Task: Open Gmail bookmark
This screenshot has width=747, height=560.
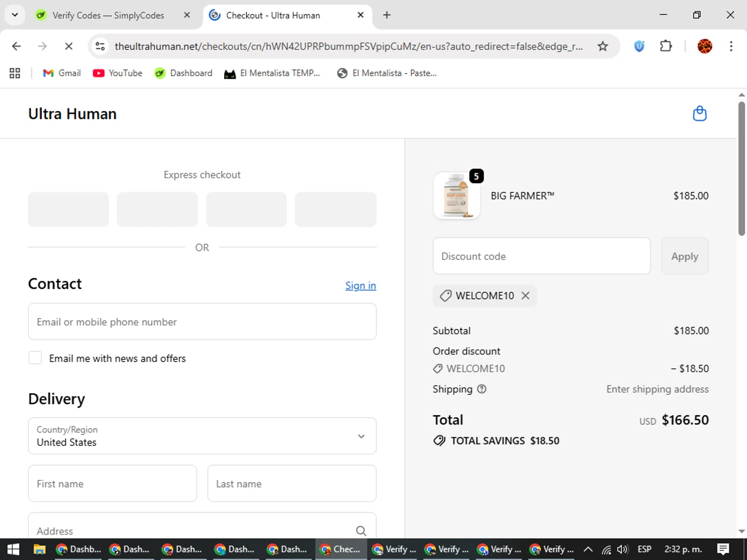Action: (62, 73)
